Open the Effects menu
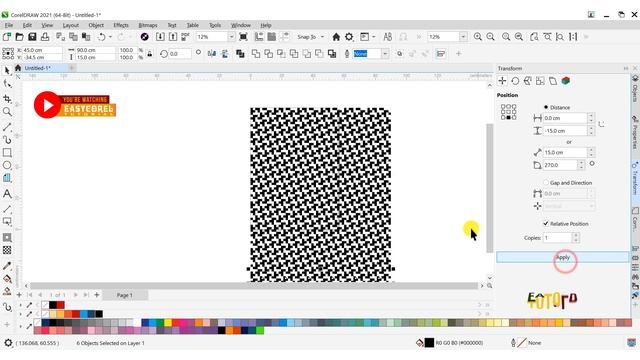This screenshot has width=640, height=360. (121, 25)
